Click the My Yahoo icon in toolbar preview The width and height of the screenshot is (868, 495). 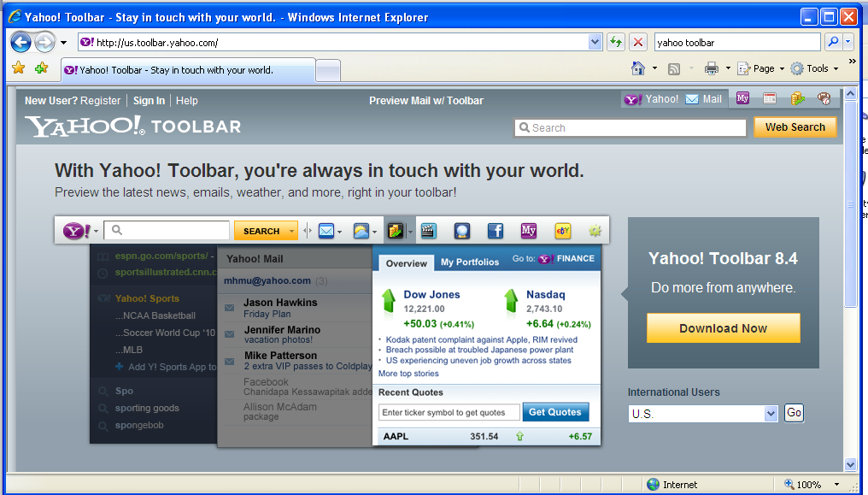(x=529, y=230)
